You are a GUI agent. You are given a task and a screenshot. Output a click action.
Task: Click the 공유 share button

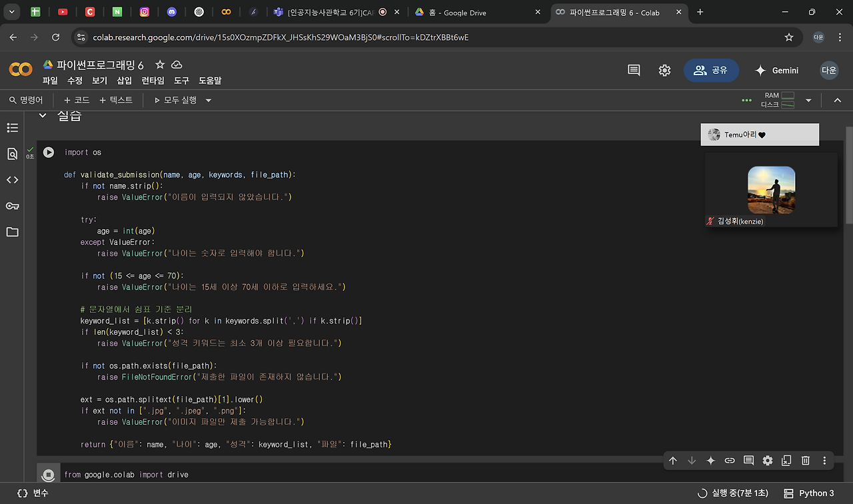coord(711,70)
